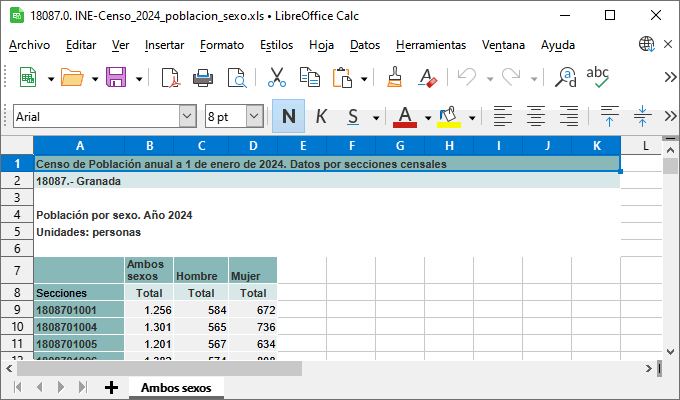Click the Find and Replace icon
Viewport: 680px width, 400px height.
point(566,77)
